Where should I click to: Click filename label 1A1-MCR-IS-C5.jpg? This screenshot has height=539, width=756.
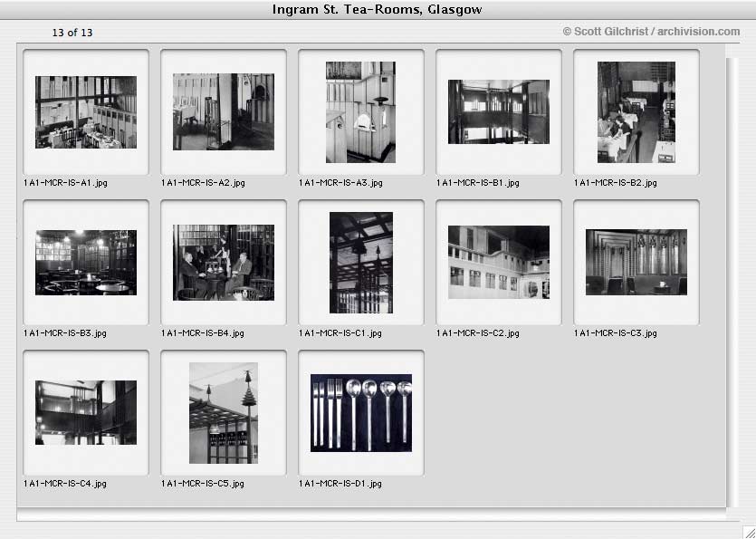(x=203, y=484)
